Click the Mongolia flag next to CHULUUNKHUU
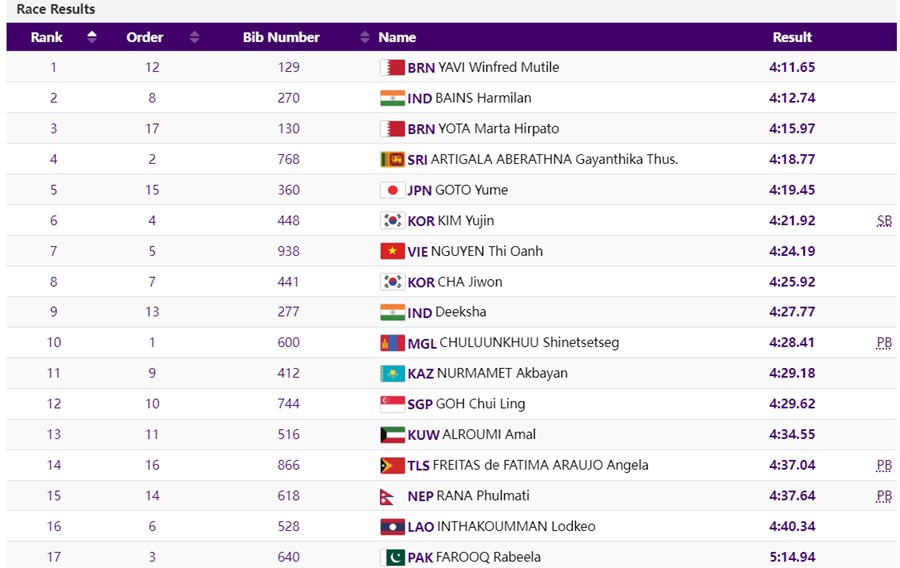This screenshot has width=900, height=568. coord(392,343)
